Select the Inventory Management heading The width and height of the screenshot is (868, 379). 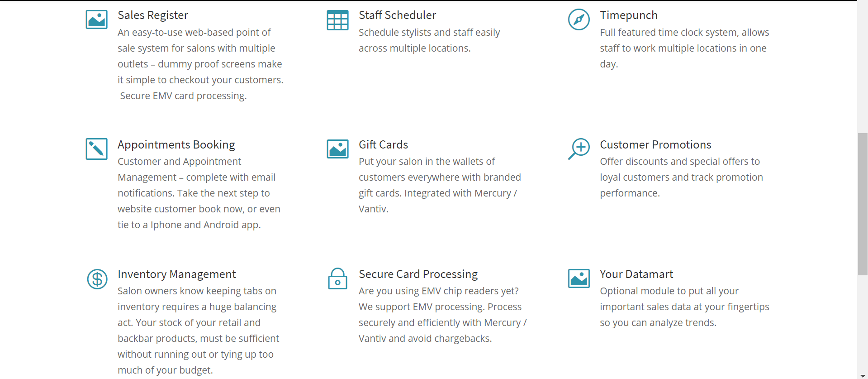point(176,274)
